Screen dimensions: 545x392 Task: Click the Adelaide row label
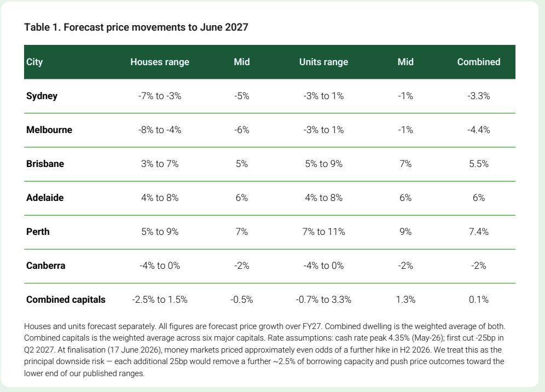45,198
